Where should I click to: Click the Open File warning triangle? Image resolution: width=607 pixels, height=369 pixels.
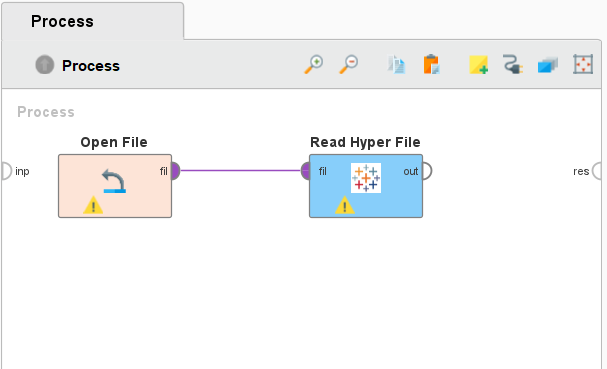click(93, 205)
